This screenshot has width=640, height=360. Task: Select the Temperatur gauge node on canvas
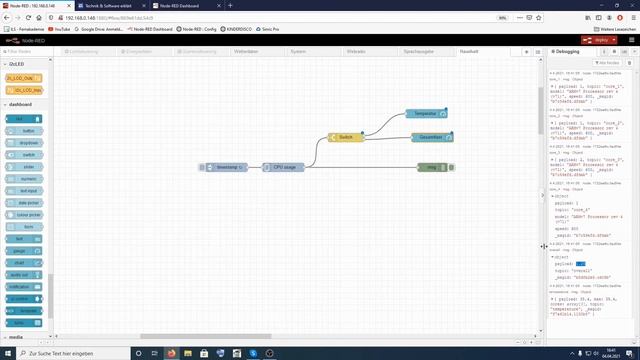pos(426,113)
